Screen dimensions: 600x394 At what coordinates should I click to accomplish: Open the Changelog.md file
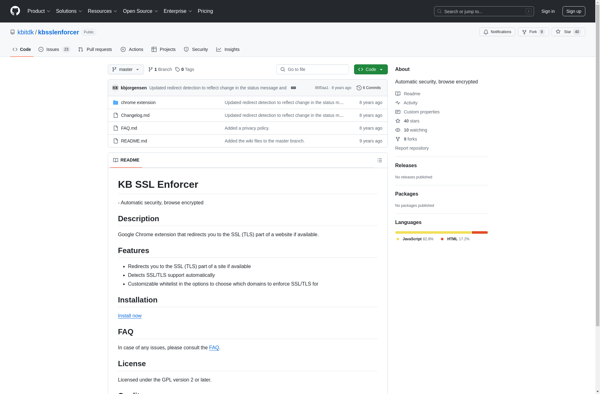click(x=135, y=115)
